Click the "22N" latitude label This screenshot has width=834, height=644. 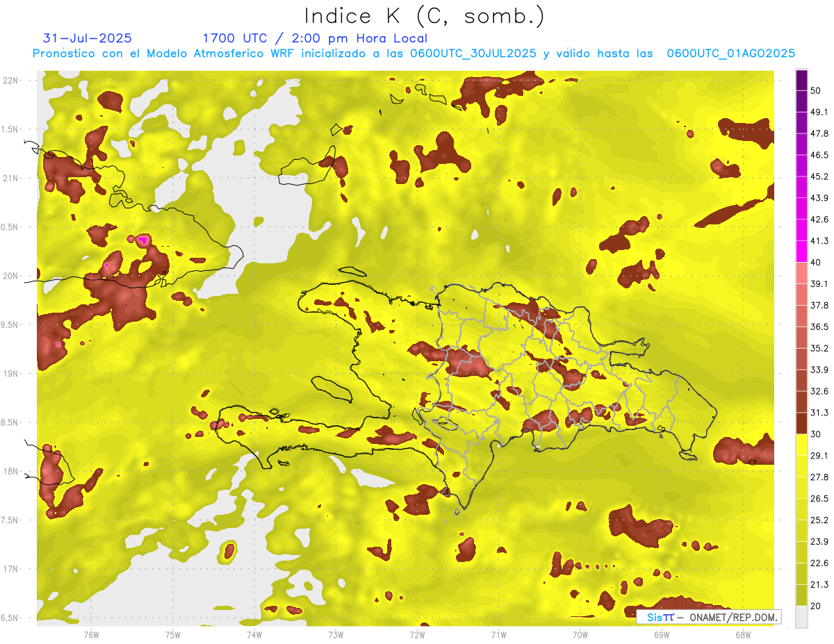point(11,81)
